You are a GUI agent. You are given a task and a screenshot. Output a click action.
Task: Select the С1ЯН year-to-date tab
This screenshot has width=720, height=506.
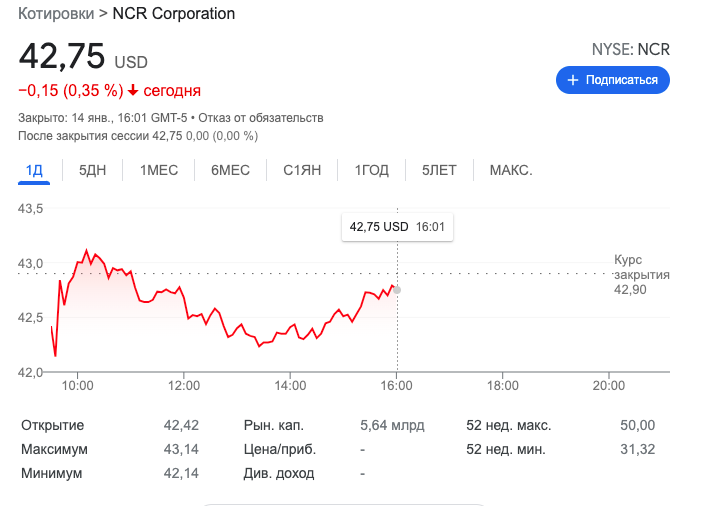pyautogui.click(x=302, y=170)
